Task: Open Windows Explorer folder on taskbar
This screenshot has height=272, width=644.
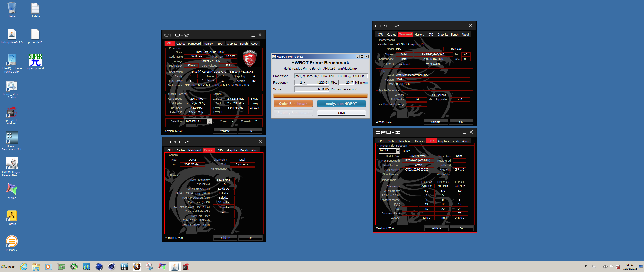Action: 36,267
